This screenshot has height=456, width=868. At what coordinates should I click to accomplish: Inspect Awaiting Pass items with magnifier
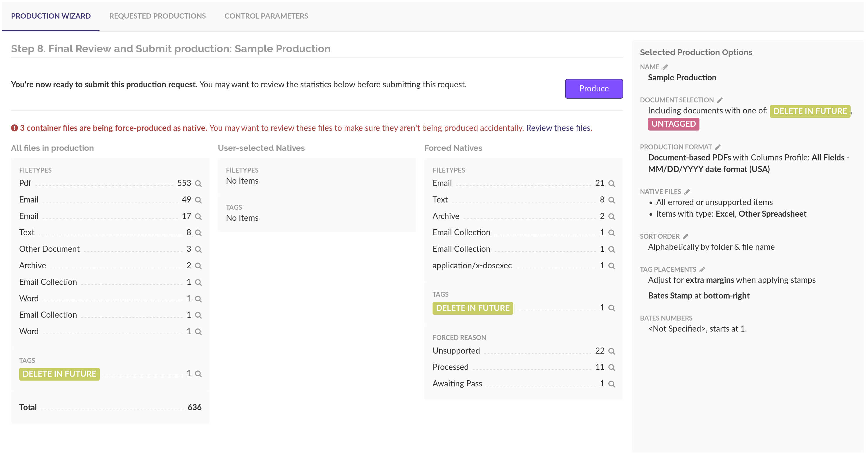[x=612, y=384]
